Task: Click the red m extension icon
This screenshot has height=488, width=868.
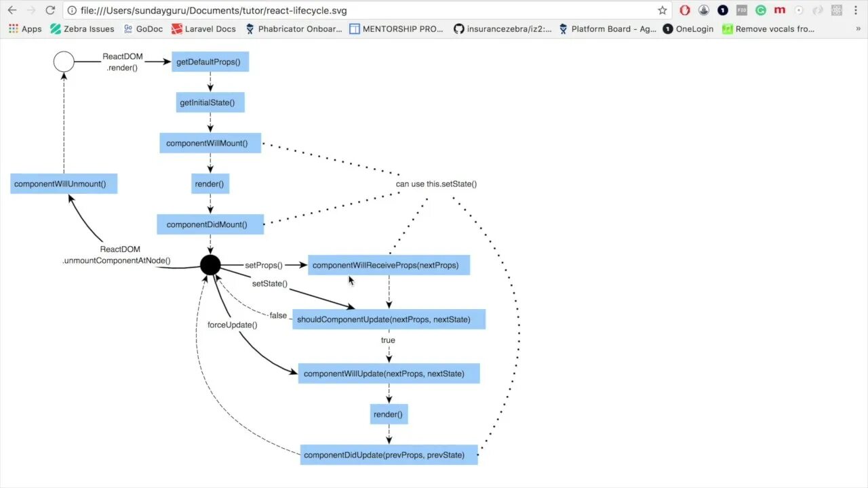Action: [x=780, y=10]
